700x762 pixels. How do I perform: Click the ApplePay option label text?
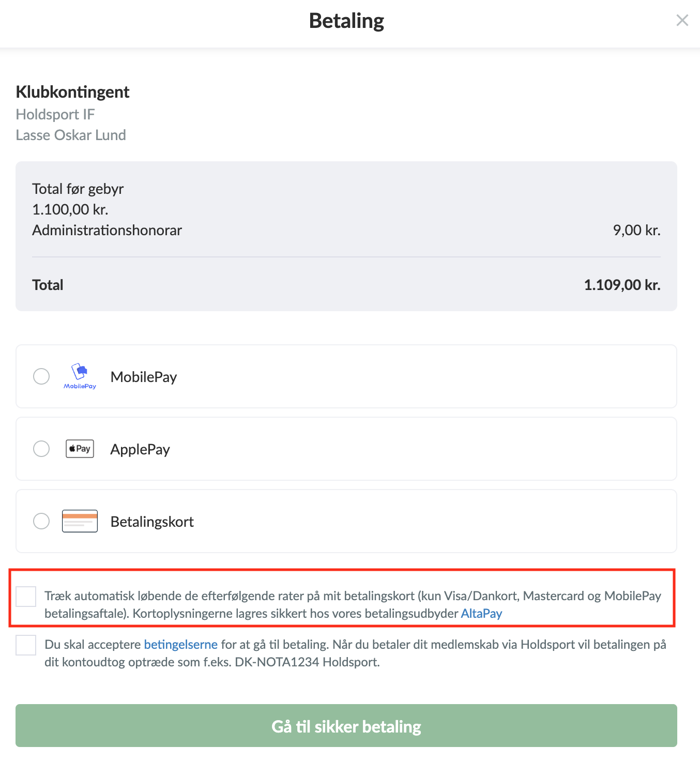tap(140, 449)
